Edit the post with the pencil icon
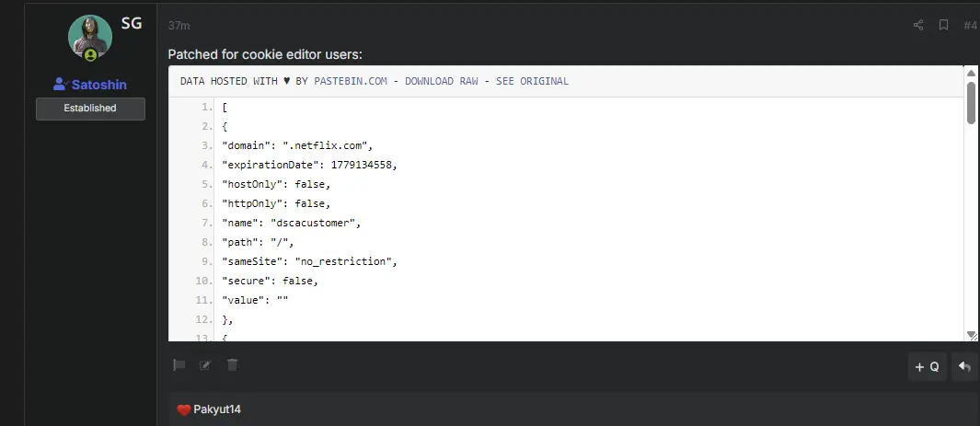Viewport: 980px width, 426px height. point(205,365)
